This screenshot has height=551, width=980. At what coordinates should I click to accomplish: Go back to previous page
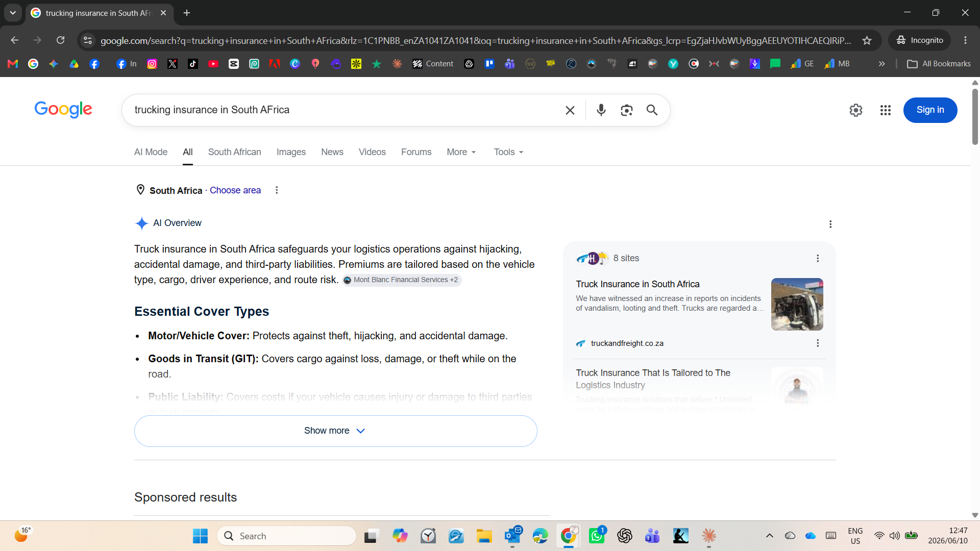(14, 40)
